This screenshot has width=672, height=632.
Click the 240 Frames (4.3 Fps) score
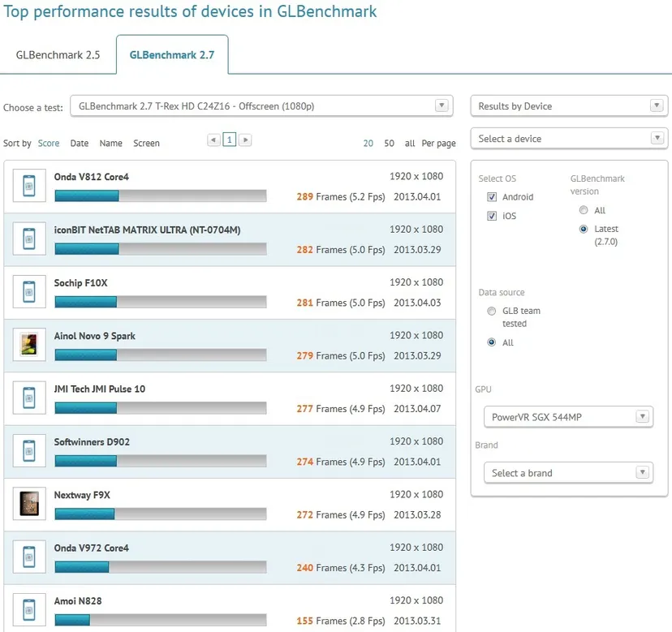[341, 568]
